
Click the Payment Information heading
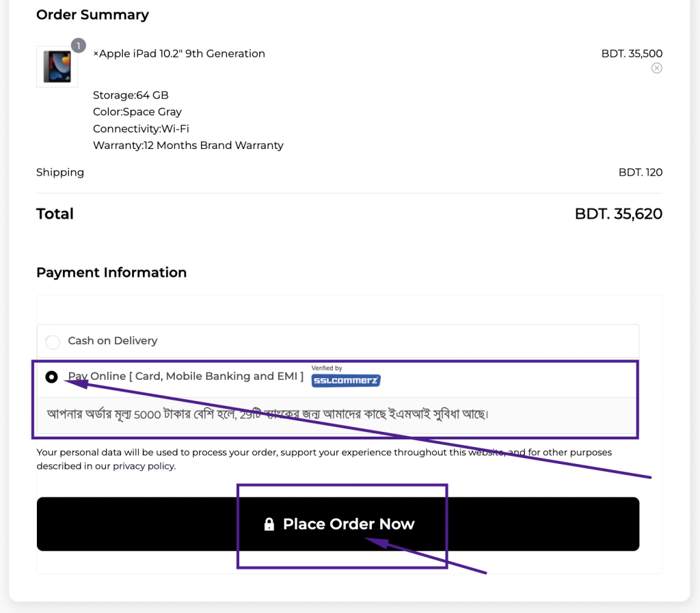pyautogui.click(x=111, y=272)
